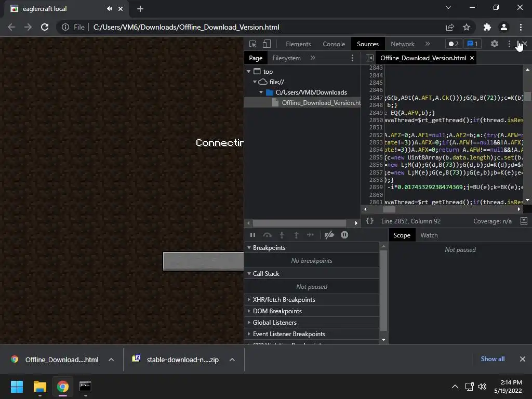Open the Extensions puzzle icon
The height and width of the screenshot is (399, 532).
pos(487,27)
